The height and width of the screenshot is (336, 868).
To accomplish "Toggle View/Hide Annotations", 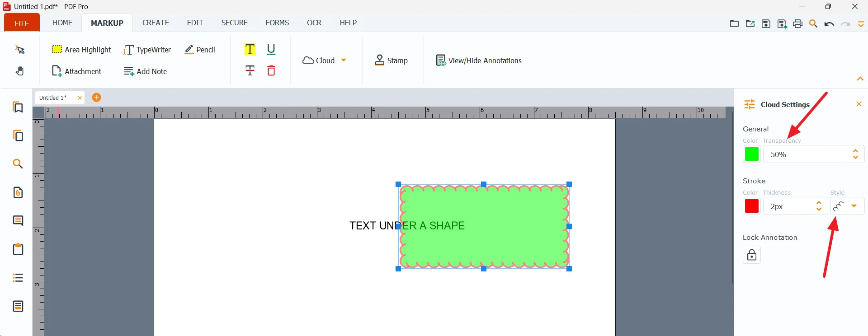I will [479, 61].
